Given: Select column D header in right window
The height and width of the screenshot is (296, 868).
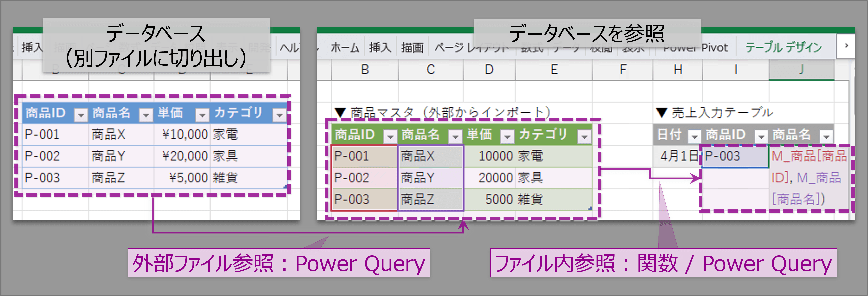Looking at the screenshot, I should pyautogui.click(x=489, y=70).
